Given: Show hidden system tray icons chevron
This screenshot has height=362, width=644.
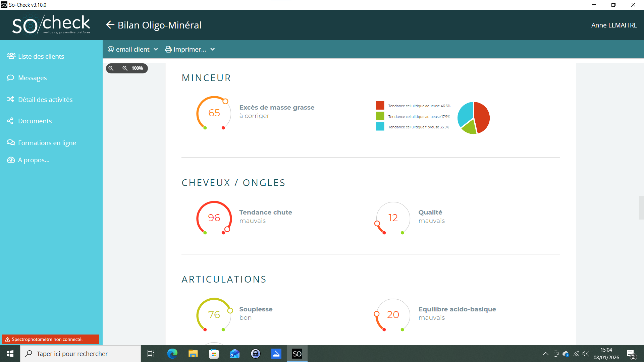Looking at the screenshot, I should point(545,354).
